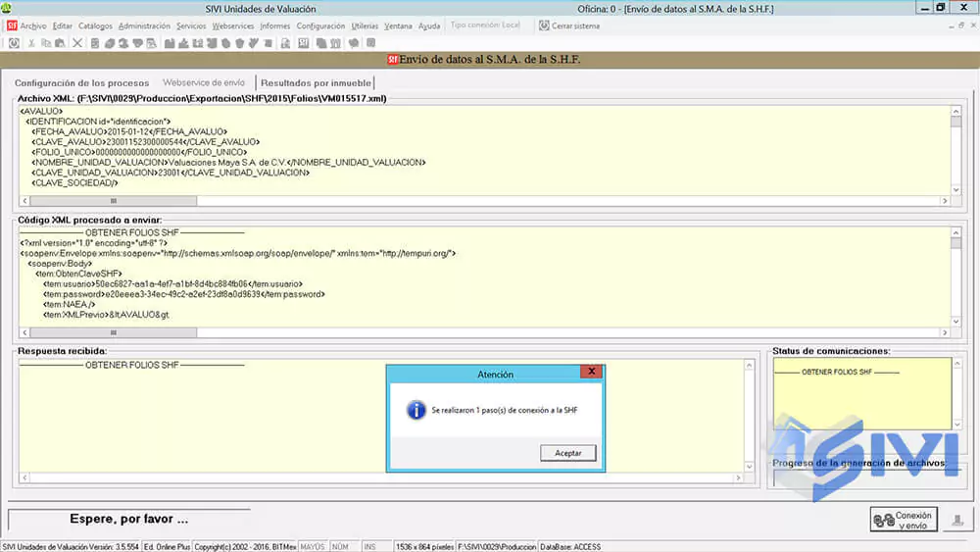Screen dimensions: 980x552
Task: Click the copy icon in the toolbar
Action: tap(46, 43)
